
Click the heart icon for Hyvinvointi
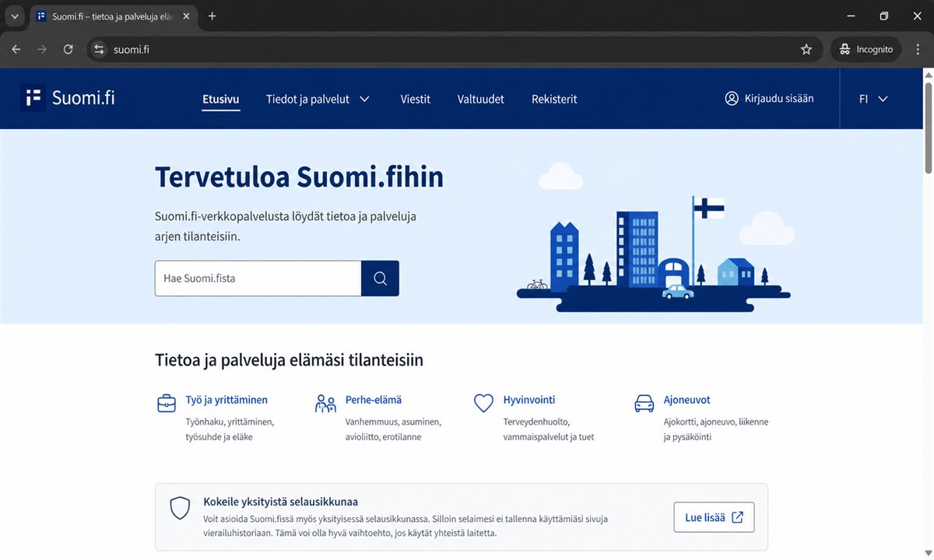tap(484, 403)
